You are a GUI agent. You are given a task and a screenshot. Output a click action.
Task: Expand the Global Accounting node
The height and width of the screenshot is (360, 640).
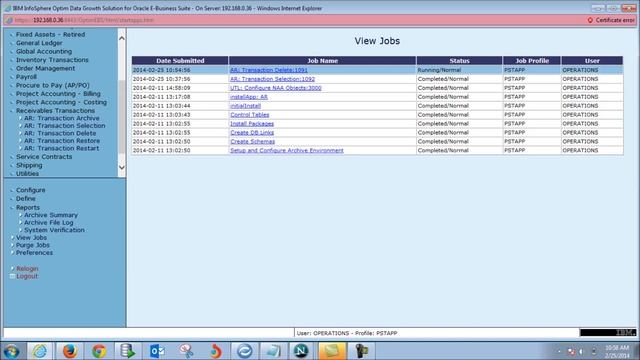[44, 51]
